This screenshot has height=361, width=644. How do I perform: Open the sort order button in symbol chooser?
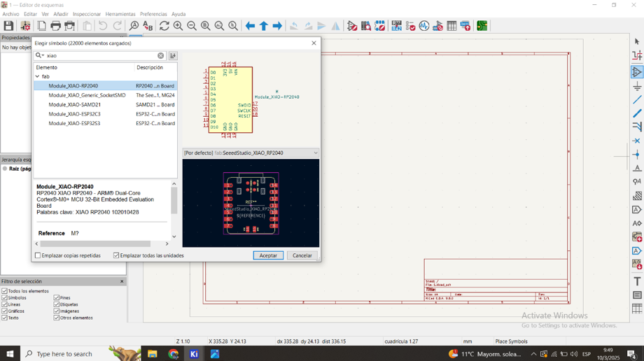pos(173,55)
